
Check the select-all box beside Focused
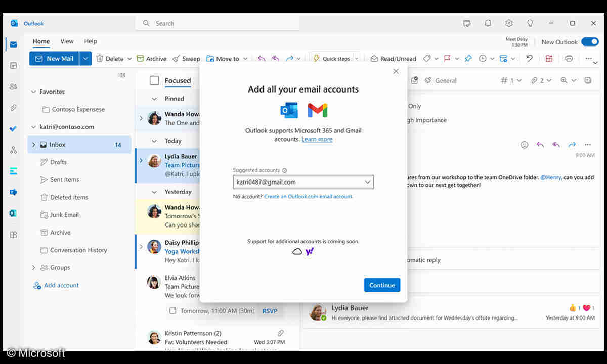154,80
